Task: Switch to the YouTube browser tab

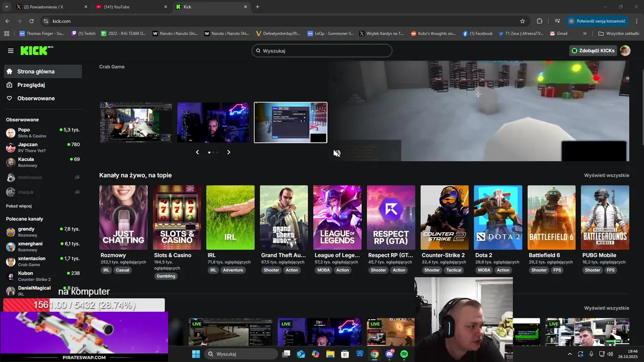Action: click(x=132, y=7)
